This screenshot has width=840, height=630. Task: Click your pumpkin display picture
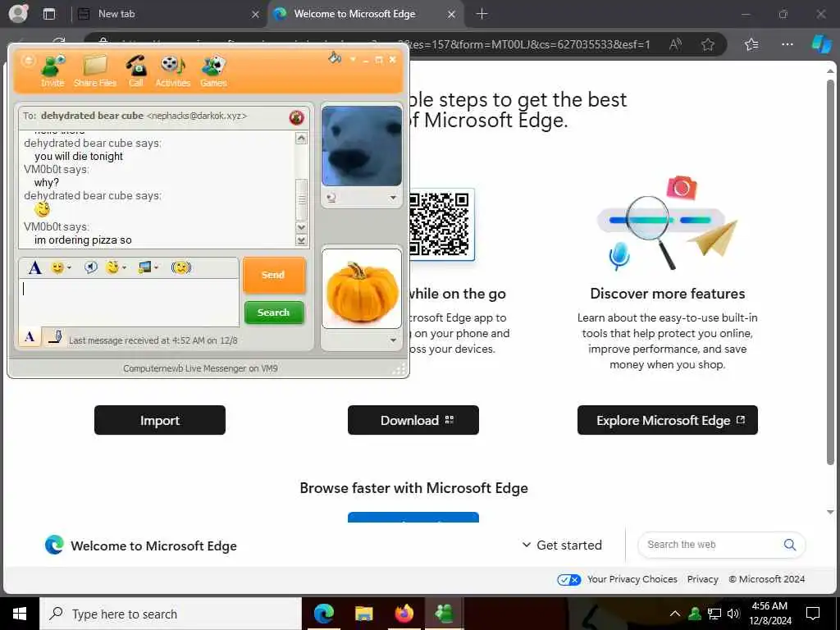pyautogui.click(x=362, y=288)
